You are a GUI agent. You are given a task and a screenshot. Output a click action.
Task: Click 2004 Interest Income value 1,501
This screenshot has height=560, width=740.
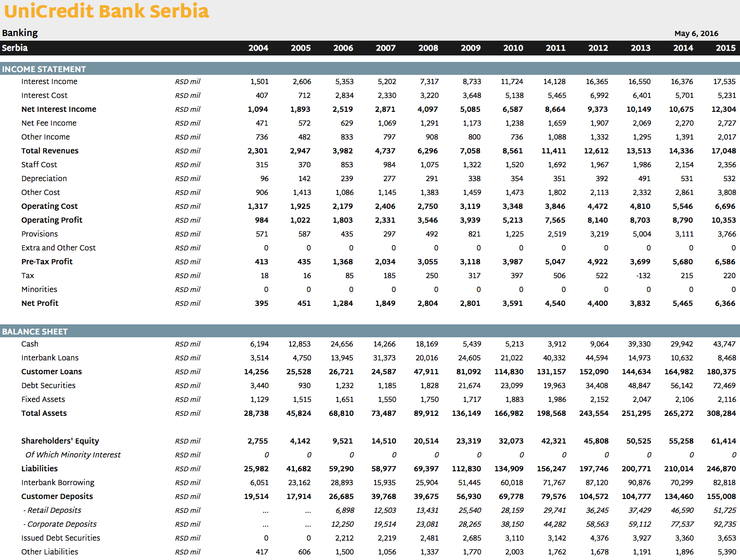259,82
